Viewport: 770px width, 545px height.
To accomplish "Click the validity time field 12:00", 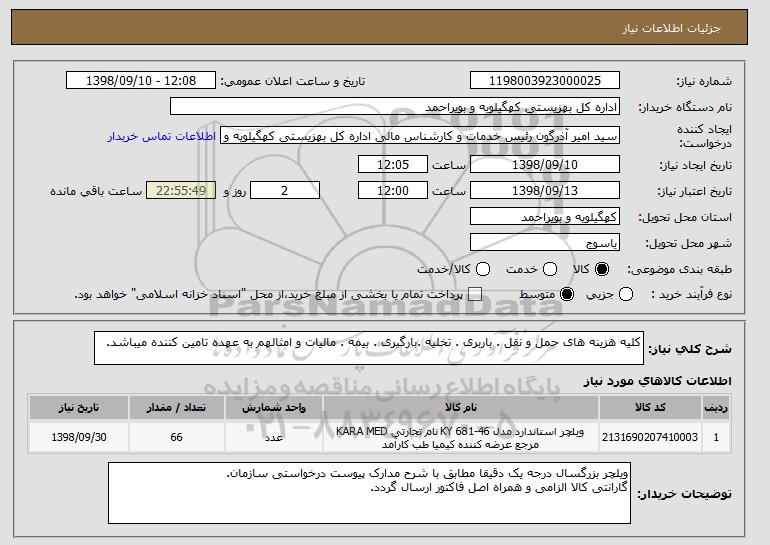I will 393,191.
